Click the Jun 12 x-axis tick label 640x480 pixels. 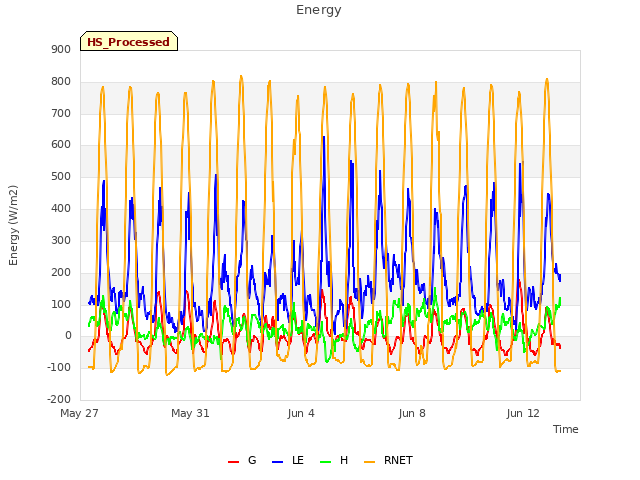523,413
